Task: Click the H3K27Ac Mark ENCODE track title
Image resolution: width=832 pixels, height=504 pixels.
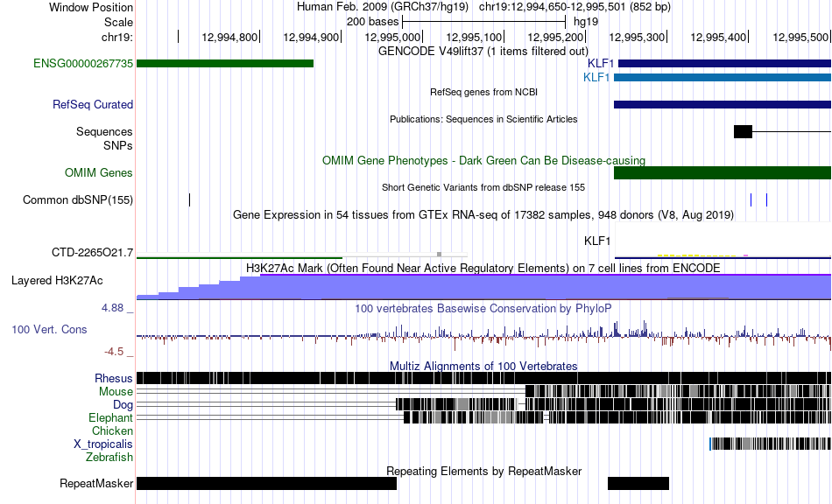Action: click(x=483, y=268)
